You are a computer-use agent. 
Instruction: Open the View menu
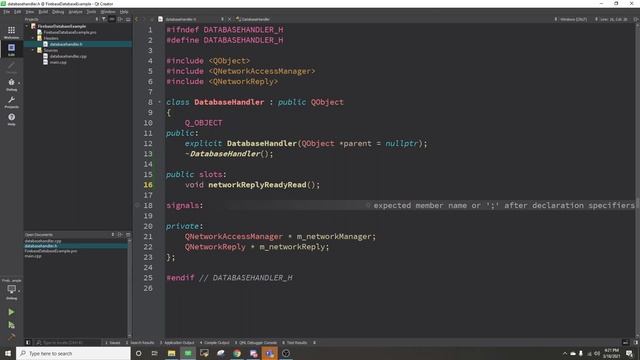(x=30, y=12)
